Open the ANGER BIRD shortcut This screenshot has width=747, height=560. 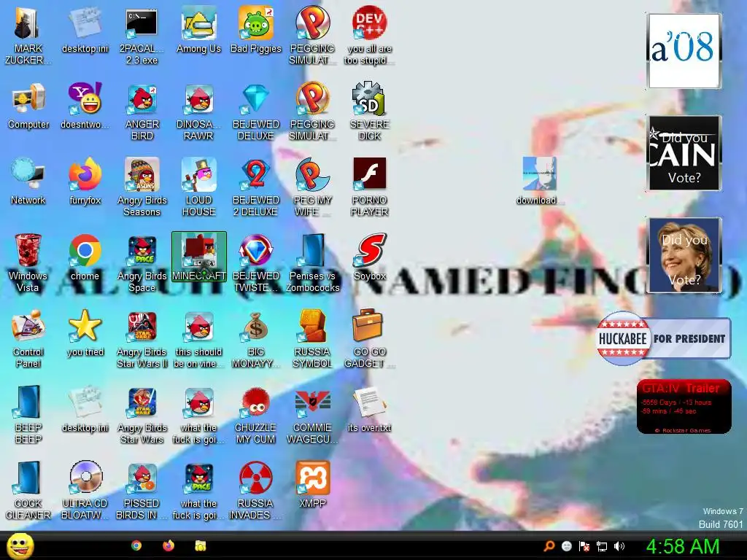click(142, 112)
